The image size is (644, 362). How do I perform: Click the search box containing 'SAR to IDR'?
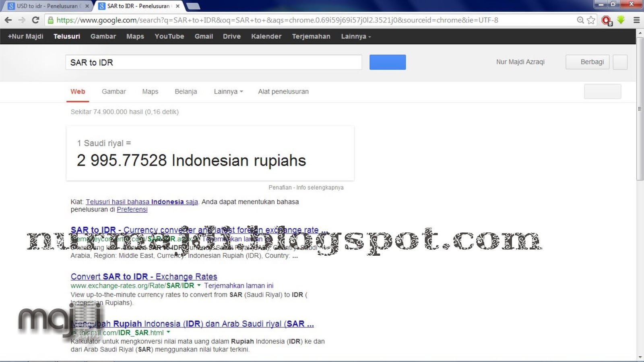[214, 62]
